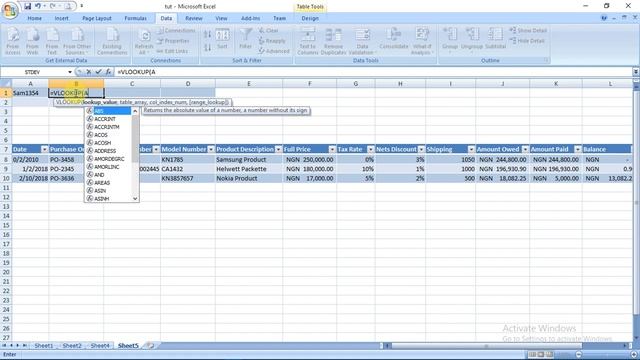The width and height of the screenshot is (640, 360).
Task: Click Subtotal icon
Action: 496,40
